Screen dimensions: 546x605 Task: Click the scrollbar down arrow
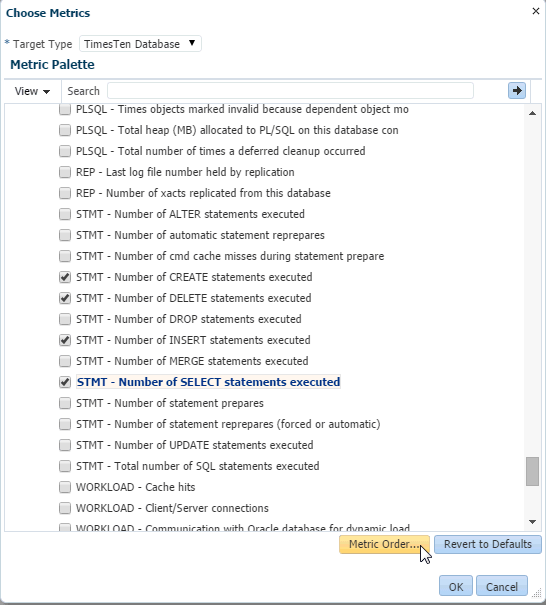click(532, 522)
